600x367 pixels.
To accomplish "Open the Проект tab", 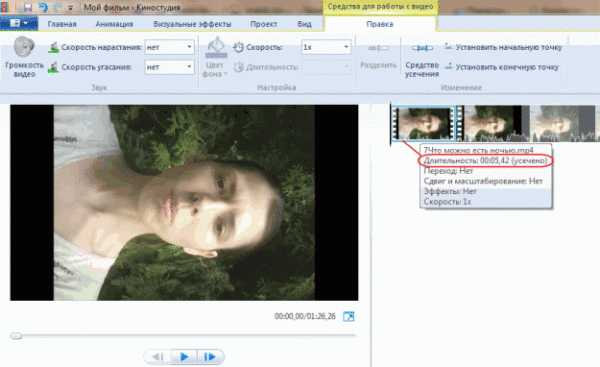I will pyautogui.click(x=263, y=24).
